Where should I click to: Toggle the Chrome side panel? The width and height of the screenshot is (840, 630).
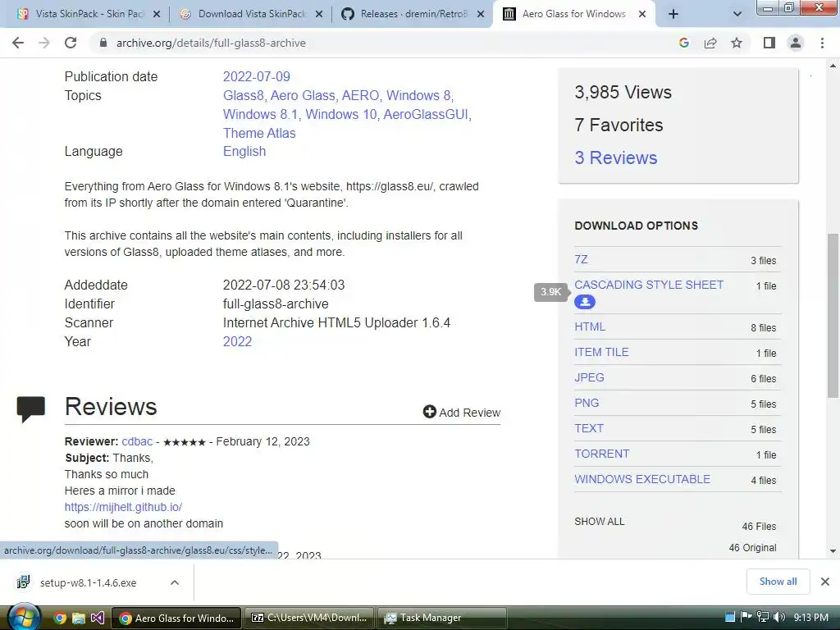tap(769, 43)
